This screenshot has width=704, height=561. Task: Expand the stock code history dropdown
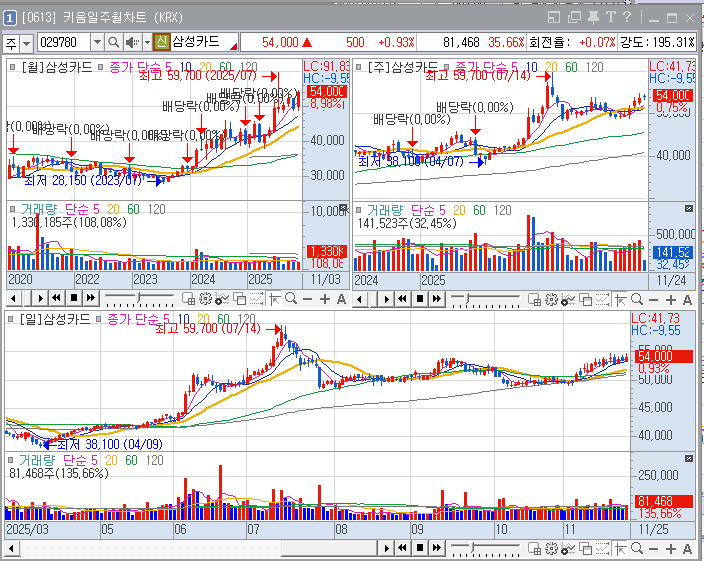coord(97,43)
